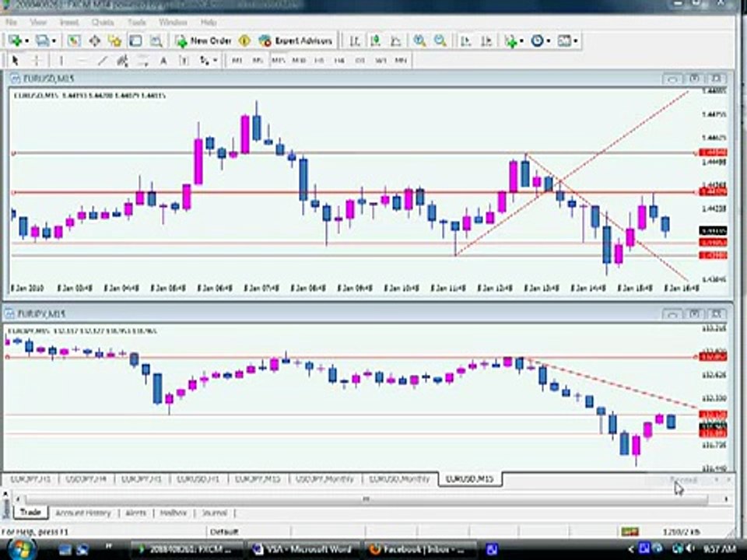Open the Mailbox terminal tab
Screen dimensions: 747x560
pyautogui.click(x=174, y=513)
